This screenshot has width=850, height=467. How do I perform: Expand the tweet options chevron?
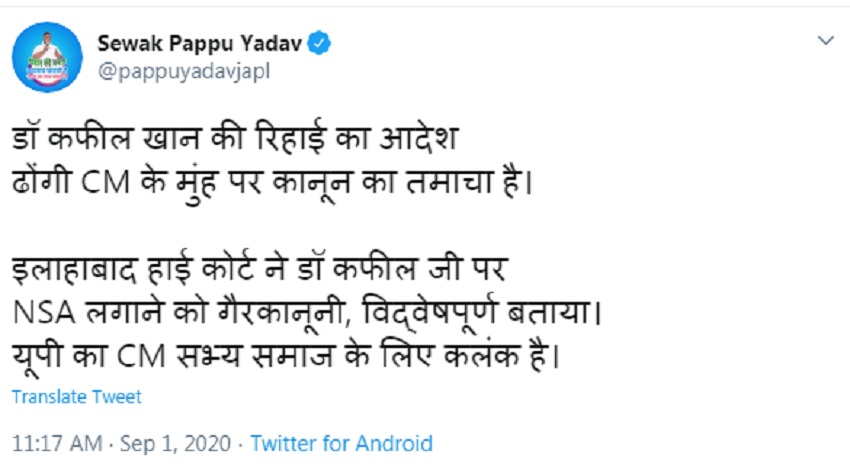[825, 41]
